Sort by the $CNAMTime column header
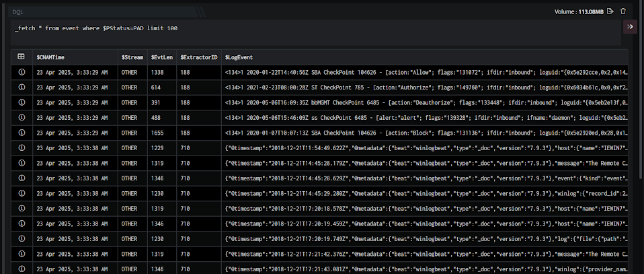This screenshot has height=274, width=644. (50, 57)
